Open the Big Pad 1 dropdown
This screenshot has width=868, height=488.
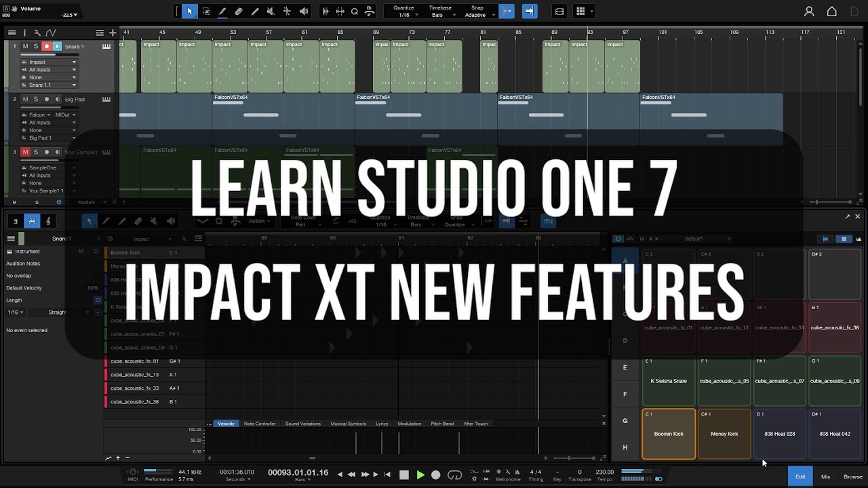49,138
